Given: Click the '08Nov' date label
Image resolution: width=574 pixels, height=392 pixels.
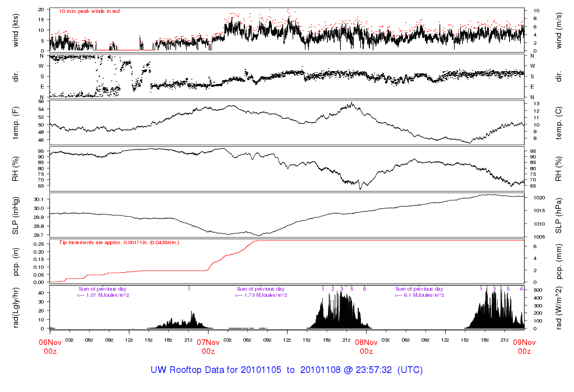Looking at the screenshot, I should (366, 342).
